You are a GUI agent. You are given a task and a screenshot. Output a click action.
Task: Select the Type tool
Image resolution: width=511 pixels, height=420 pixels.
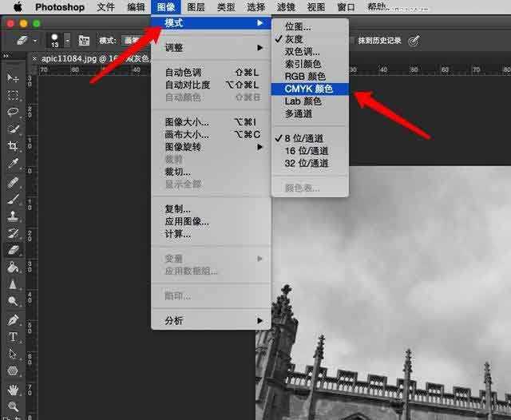[x=13, y=337]
